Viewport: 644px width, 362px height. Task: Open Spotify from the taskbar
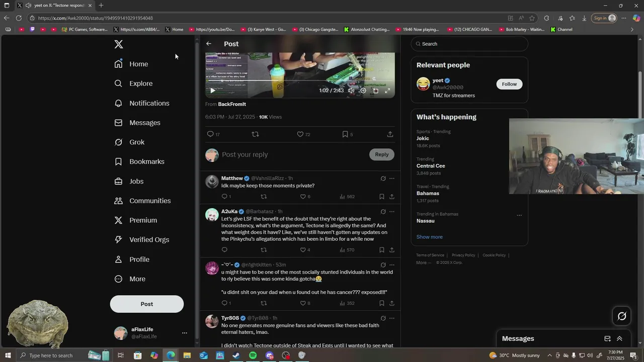[x=253, y=355]
